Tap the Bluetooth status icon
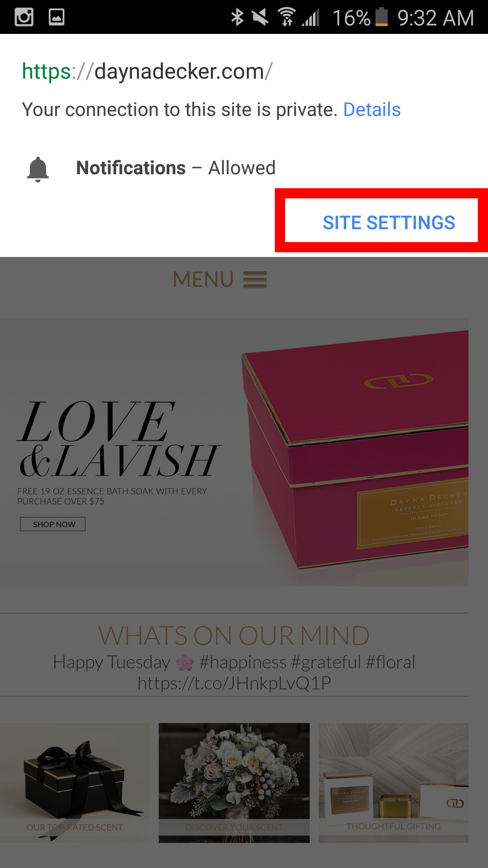Viewport: 488px width, 868px height. (237, 17)
